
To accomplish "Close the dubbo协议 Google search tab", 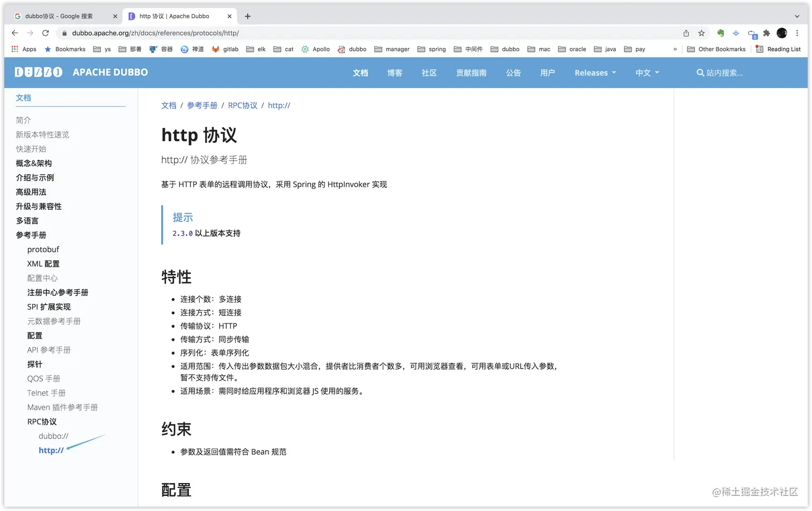I will coord(115,16).
